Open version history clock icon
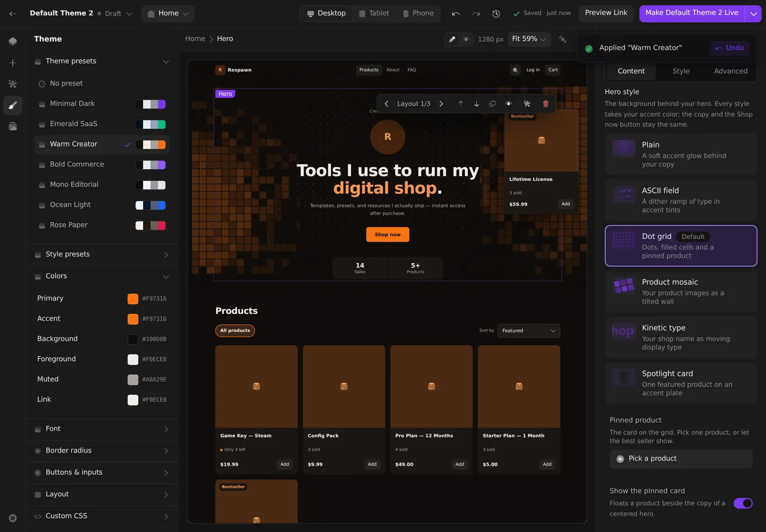766x532 pixels. [496, 13]
